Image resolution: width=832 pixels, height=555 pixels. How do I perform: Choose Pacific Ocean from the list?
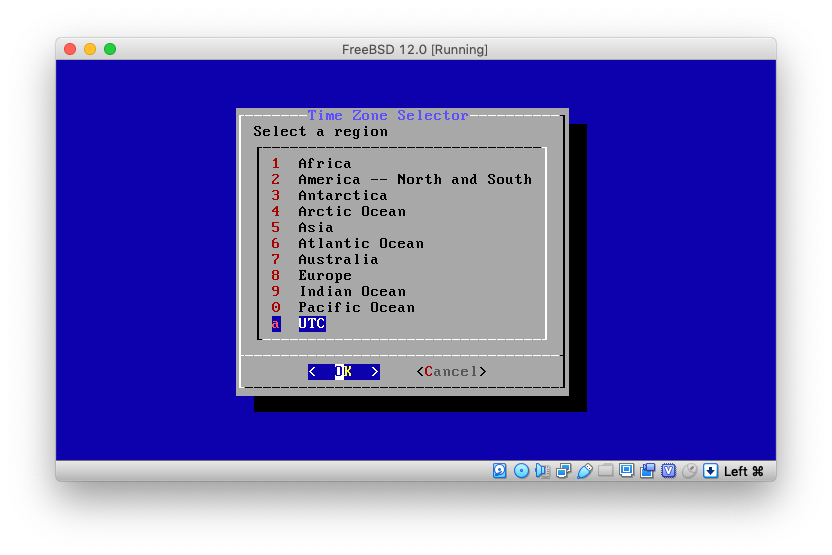click(x=356, y=308)
